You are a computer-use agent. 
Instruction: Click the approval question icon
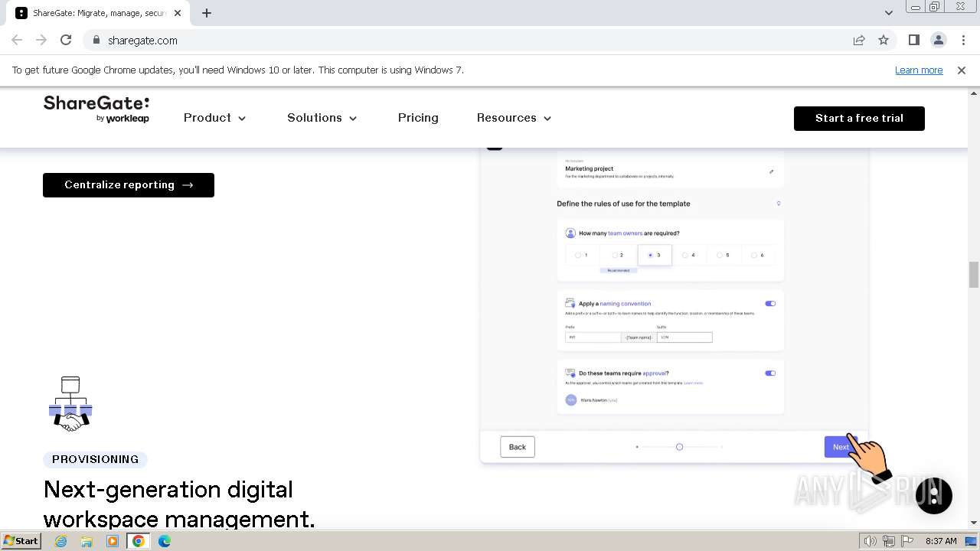(x=570, y=373)
